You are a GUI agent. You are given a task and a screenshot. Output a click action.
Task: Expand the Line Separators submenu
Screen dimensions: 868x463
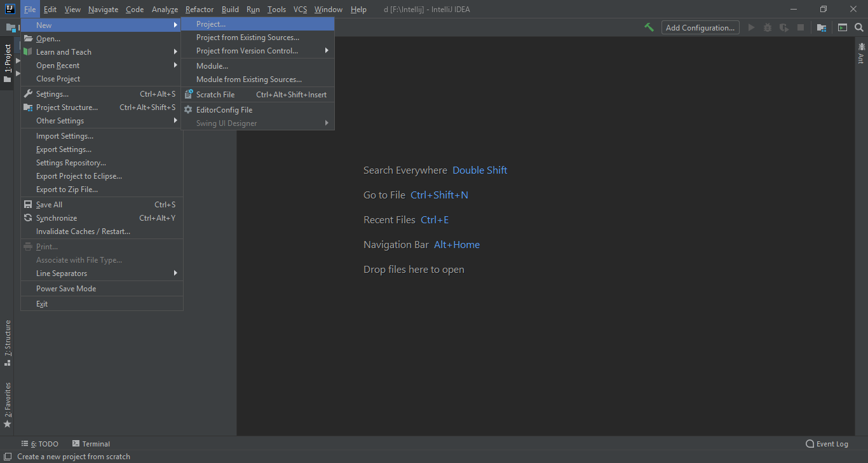[102, 273]
